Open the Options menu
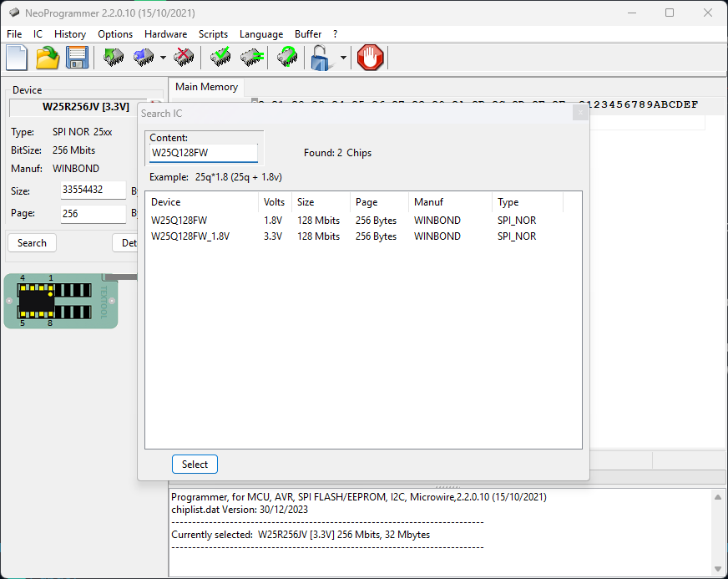This screenshot has width=728, height=579. click(x=115, y=34)
